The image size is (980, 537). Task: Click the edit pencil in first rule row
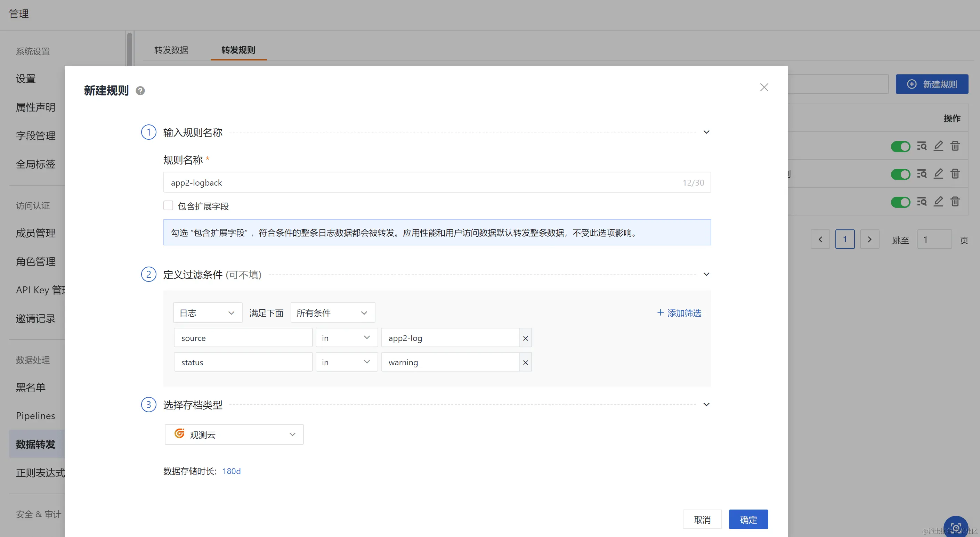point(938,146)
